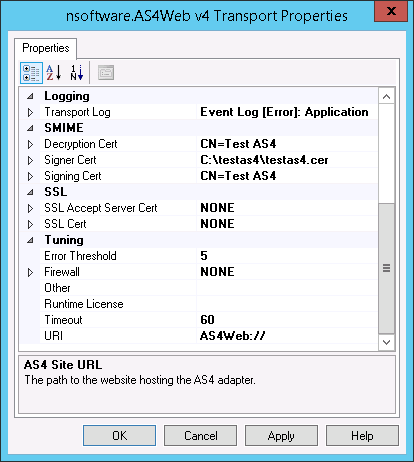The height and width of the screenshot is (462, 414).
Task: Select the URI property label
Action: click(x=53, y=336)
